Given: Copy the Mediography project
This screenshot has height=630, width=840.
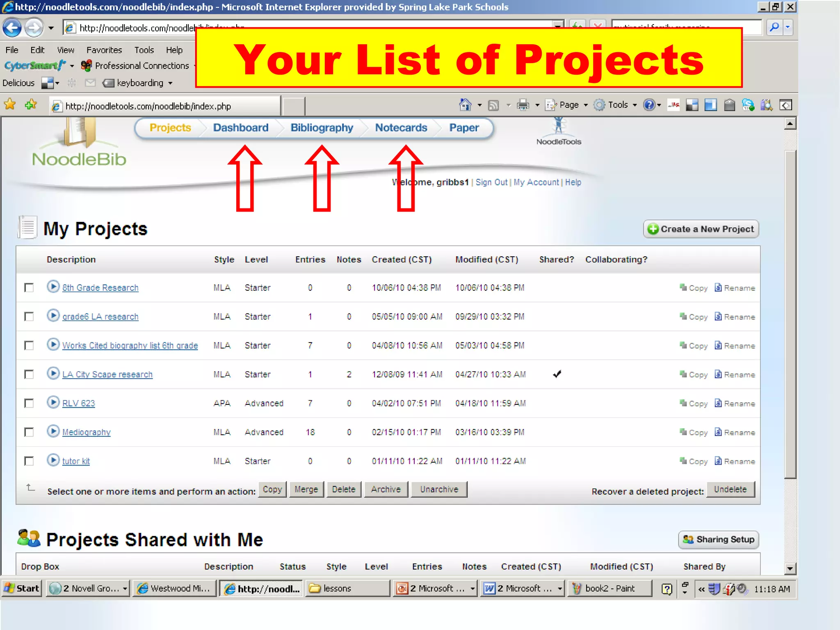Looking at the screenshot, I should pos(694,432).
